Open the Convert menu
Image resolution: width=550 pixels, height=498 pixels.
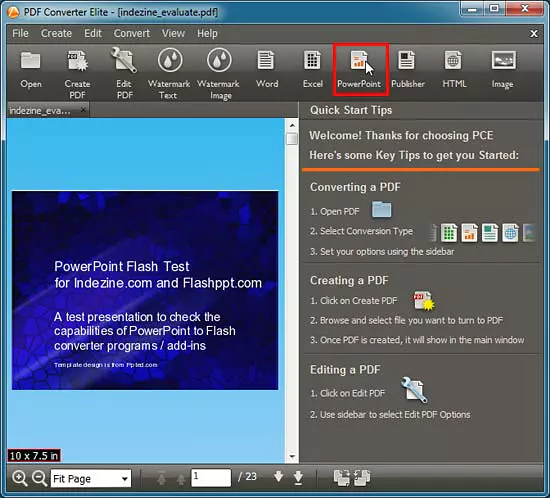[132, 33]
